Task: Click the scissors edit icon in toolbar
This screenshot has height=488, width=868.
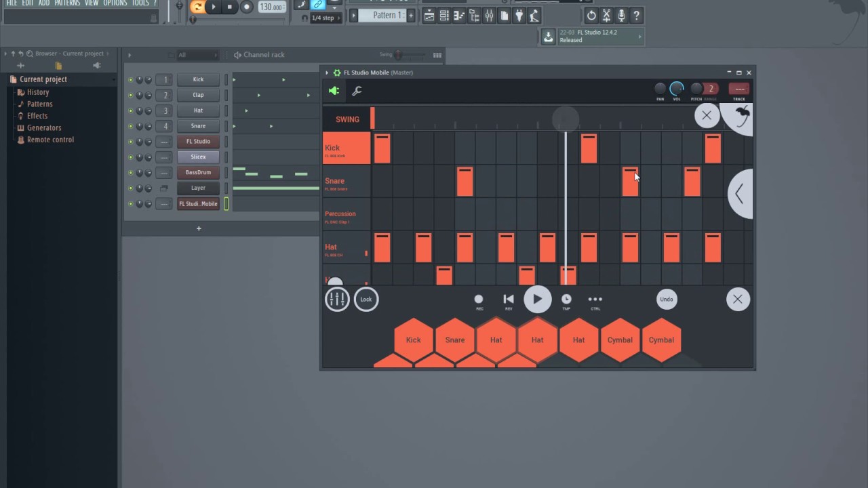Action: click(606, 16)
